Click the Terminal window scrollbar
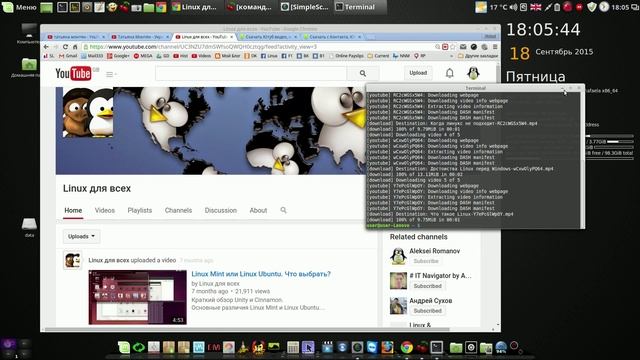Viewport: 640px width, 360px height. pos(582,159)
